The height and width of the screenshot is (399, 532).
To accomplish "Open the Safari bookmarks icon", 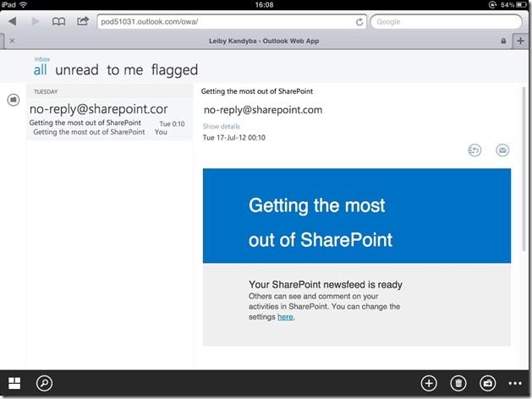I will coord(58,22).
